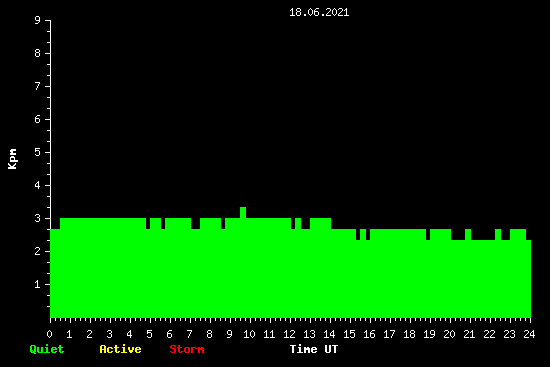The width and height of the screenshot is (550, 367).
Task: Click hour 6 on the time axis
Action: click(x=169, y=334)
